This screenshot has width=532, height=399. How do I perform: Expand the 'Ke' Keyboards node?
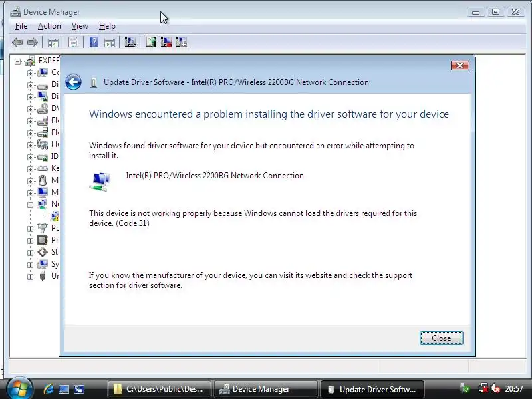[x=30, y=169]
